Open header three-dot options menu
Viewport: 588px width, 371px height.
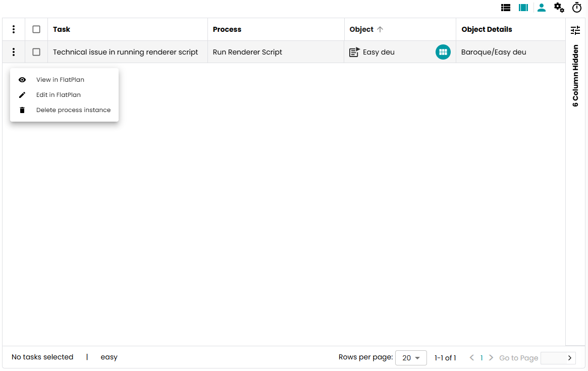click(14, 29)
